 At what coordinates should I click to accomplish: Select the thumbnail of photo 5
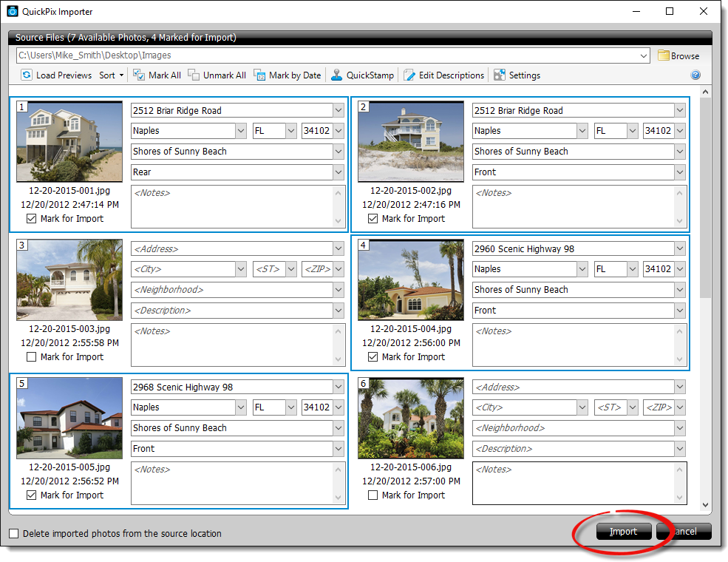pyautogui.click(x=69, y=418)
